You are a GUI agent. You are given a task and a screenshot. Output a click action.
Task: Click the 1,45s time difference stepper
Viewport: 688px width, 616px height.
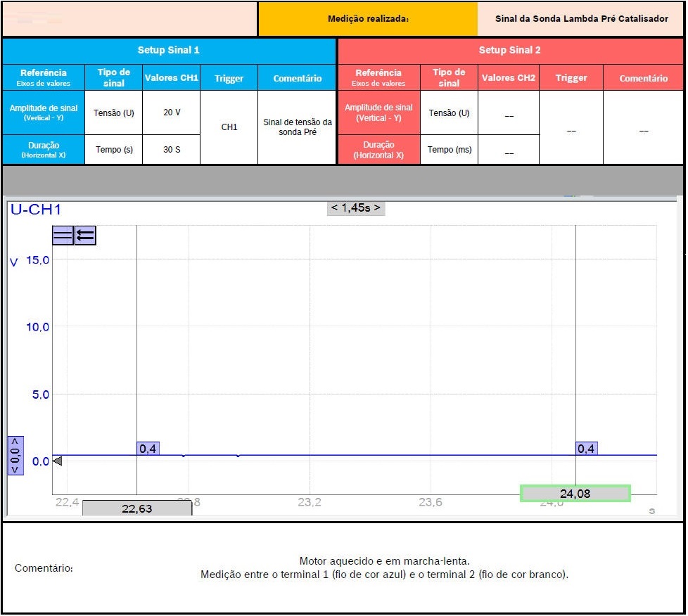coord(356,207)
